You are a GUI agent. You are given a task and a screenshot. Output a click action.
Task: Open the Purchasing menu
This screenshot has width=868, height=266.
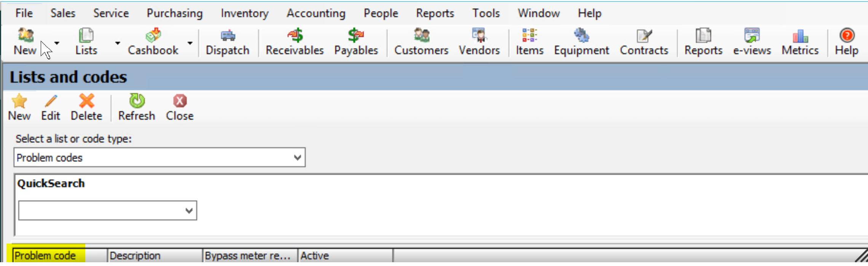pos(175,13)
